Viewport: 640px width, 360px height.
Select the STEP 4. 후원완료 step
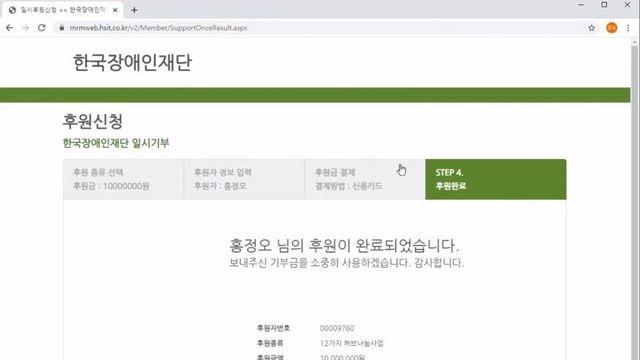(x=496, y=179)
